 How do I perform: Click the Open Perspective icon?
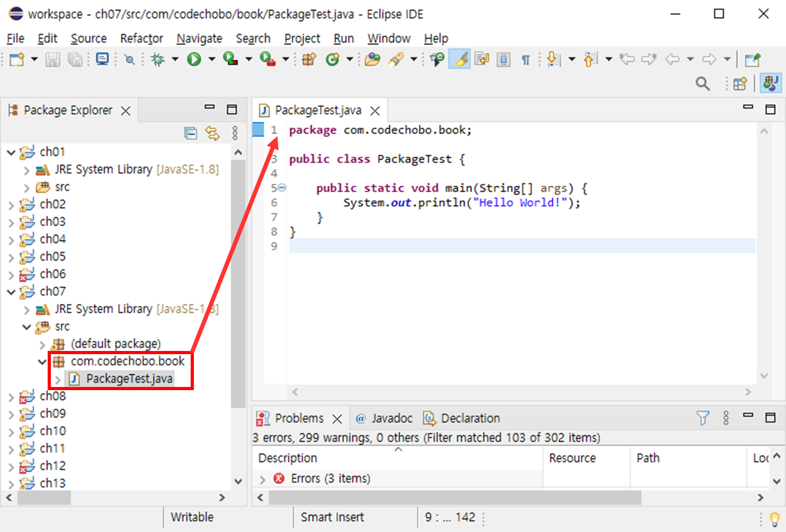[x=740, y=84]
